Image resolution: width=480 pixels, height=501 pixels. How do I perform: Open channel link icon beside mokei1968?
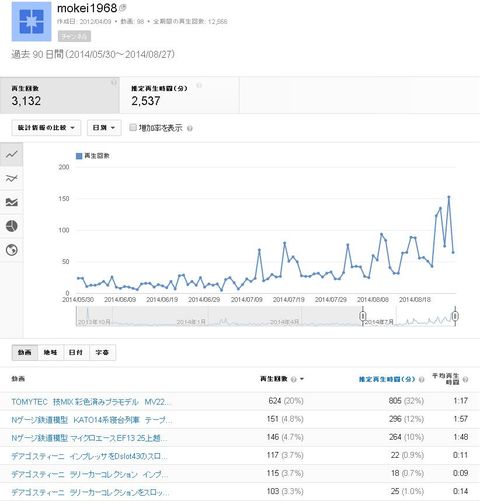coord(123,7)
